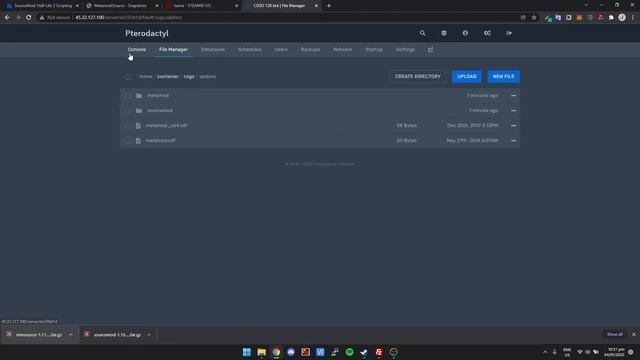
Task: Check the box for metamod_x64.vdf
Action: pyautogui.click(x=128, y=126)
